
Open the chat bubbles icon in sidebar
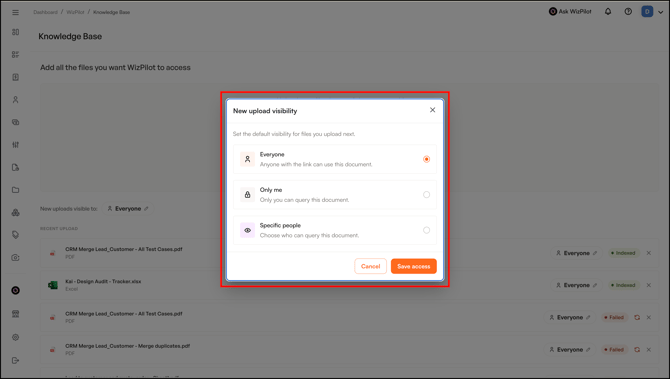(x=15, y=122)
